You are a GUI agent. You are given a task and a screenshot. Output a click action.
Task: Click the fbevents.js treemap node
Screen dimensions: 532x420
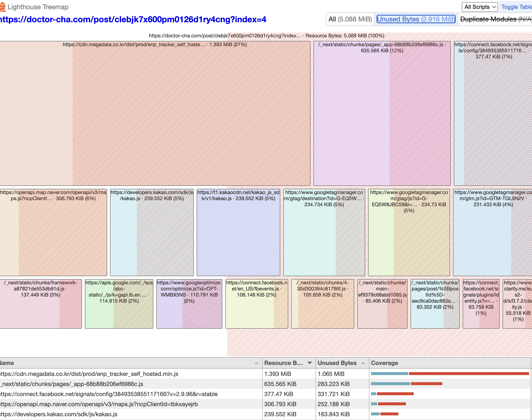pos(257,304)
